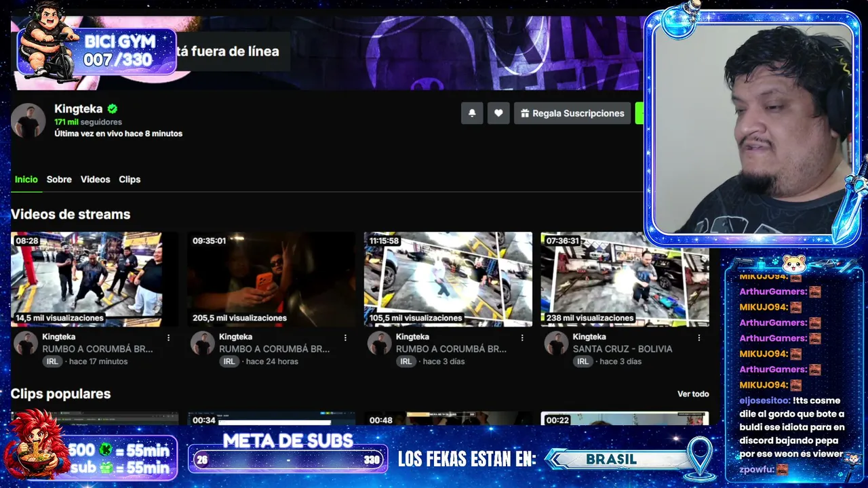Switch to the Sobre tab
The width and height of the screenshot is (868, 488).
click(x=59, y=180)
